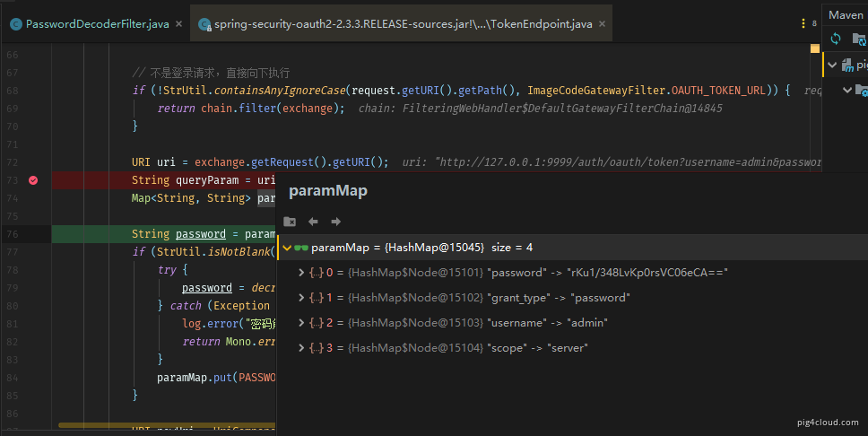
Task: Expand the "grant_type" HashMap node entry
Action: tap(301, 298)
